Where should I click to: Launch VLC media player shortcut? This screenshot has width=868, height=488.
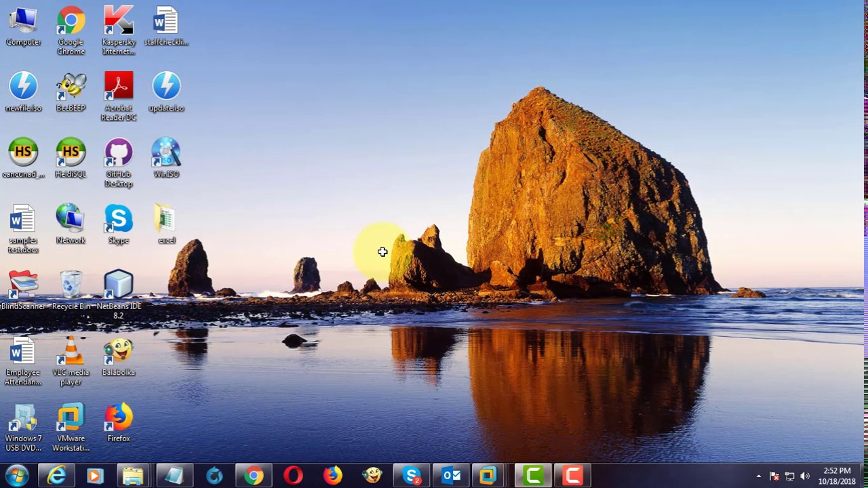pyautogui.click(x=71, y=361)
